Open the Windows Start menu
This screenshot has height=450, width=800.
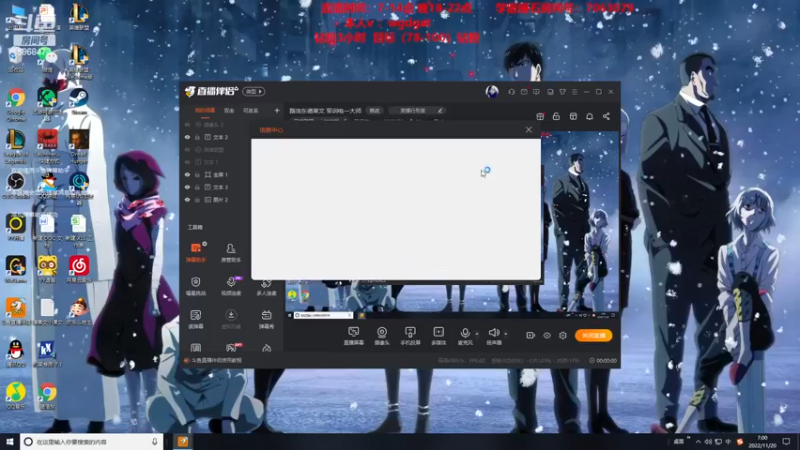pyautogui.click(x=10, y=441)
